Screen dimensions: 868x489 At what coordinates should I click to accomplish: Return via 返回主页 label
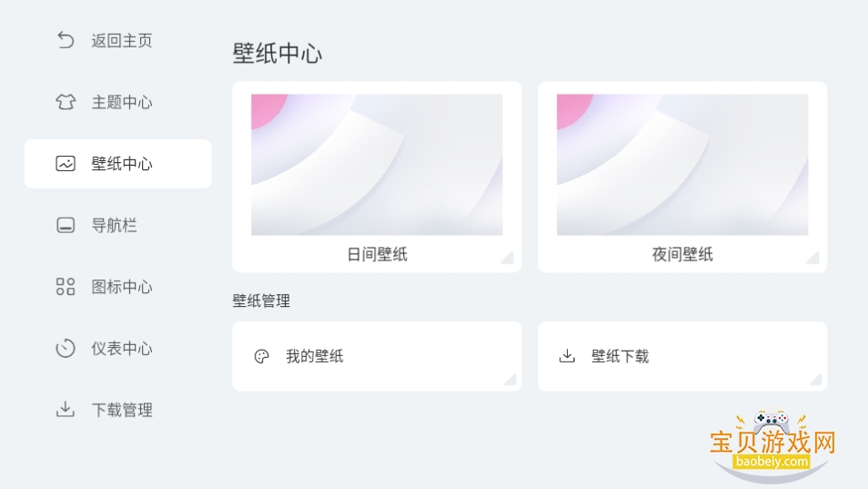pyautogui.click(x=122, y=40)
